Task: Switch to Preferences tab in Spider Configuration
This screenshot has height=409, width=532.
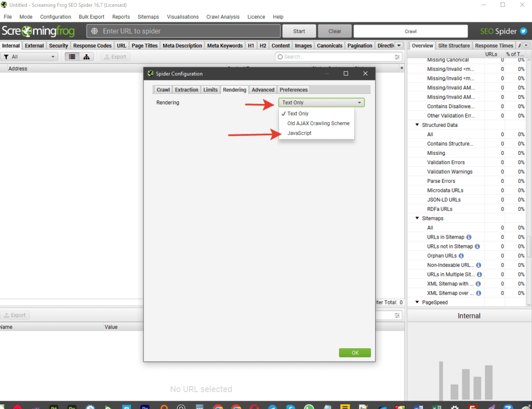Action: [x=294, y=89]
